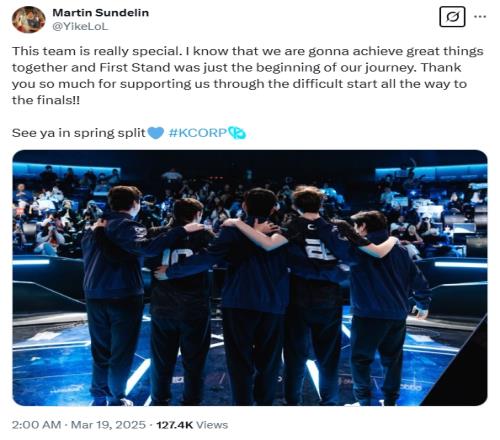This screenshot has height=440, width=500.
Task: Click the #KCORP hashtag
Action: (x=198, y=133)
